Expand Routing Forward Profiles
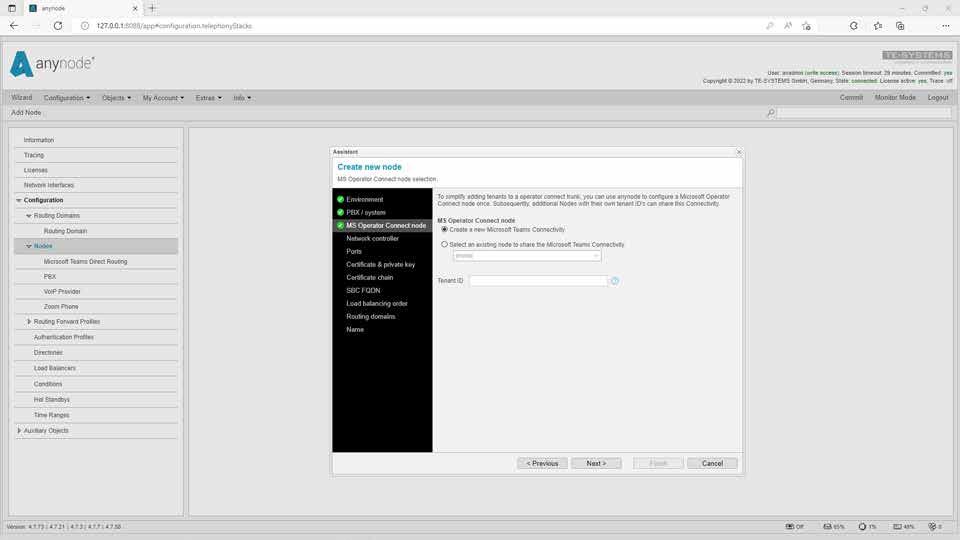 29,321
